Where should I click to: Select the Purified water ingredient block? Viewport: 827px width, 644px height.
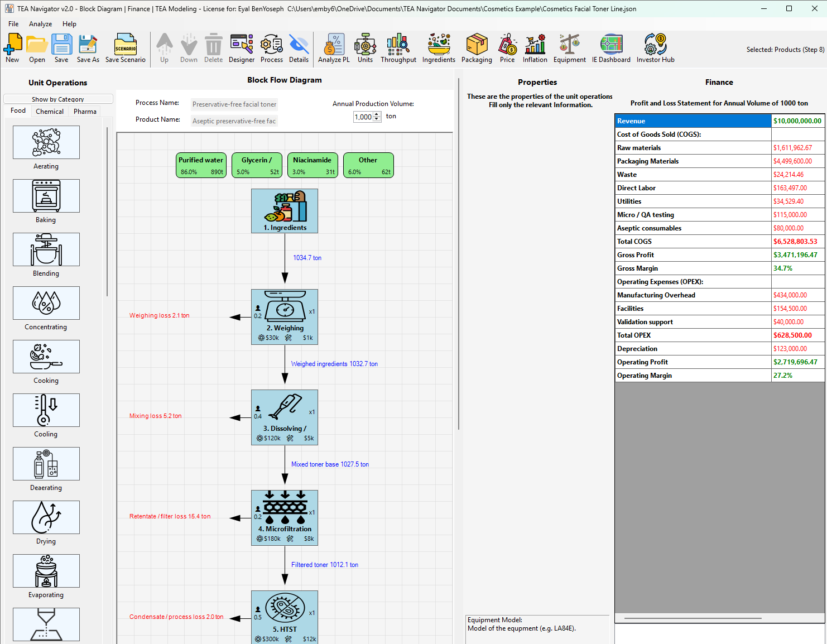[x=201, y=165]
